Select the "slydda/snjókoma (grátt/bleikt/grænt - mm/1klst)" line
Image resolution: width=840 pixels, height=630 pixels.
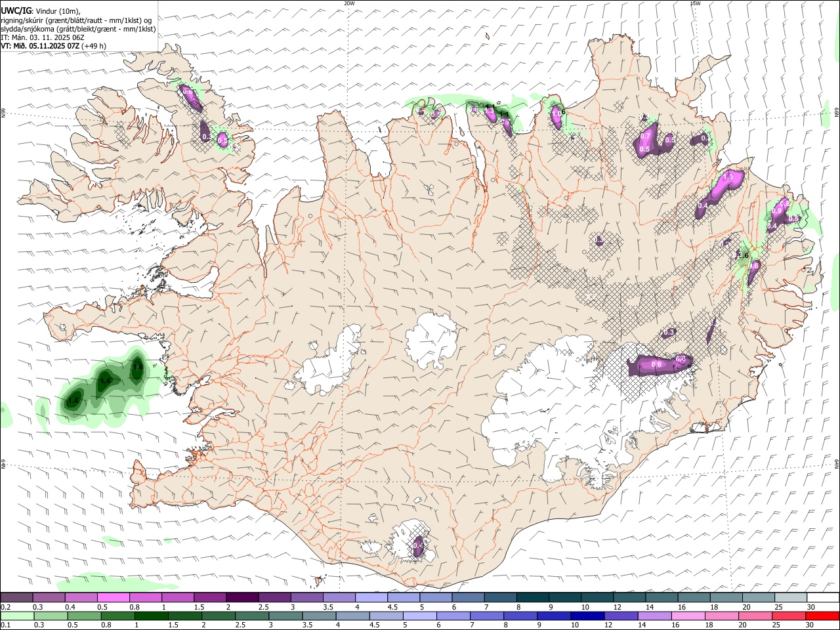click(x=78, y=29)
